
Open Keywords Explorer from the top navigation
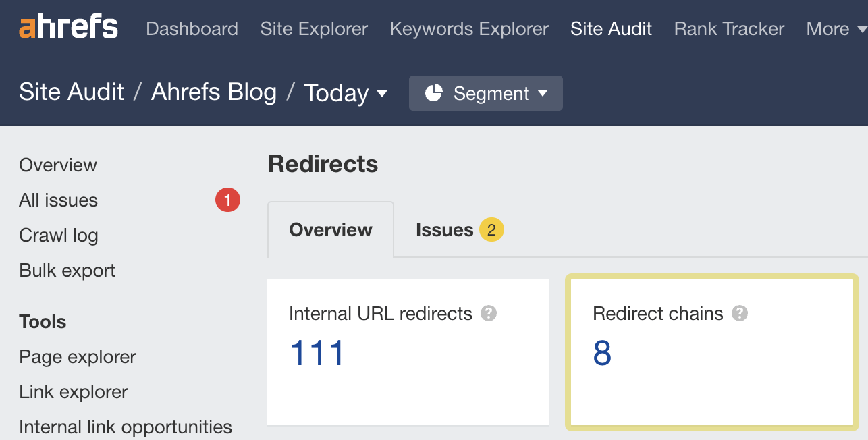click(468, 29)
